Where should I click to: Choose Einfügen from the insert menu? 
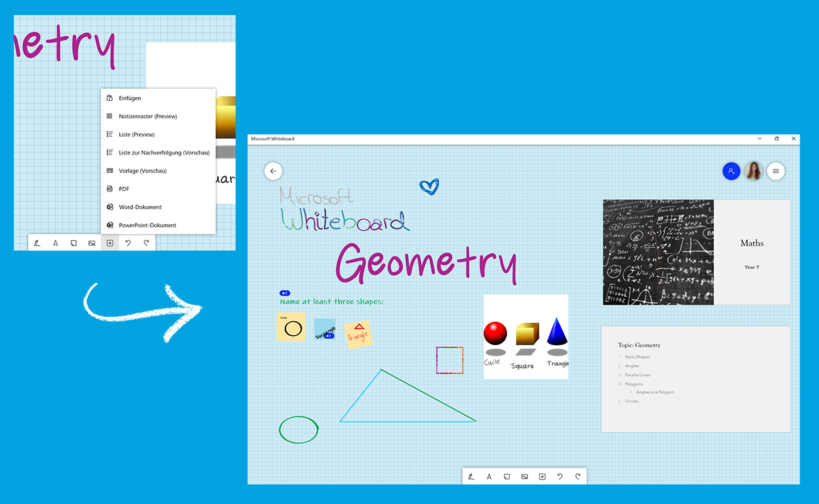point(158,98)
